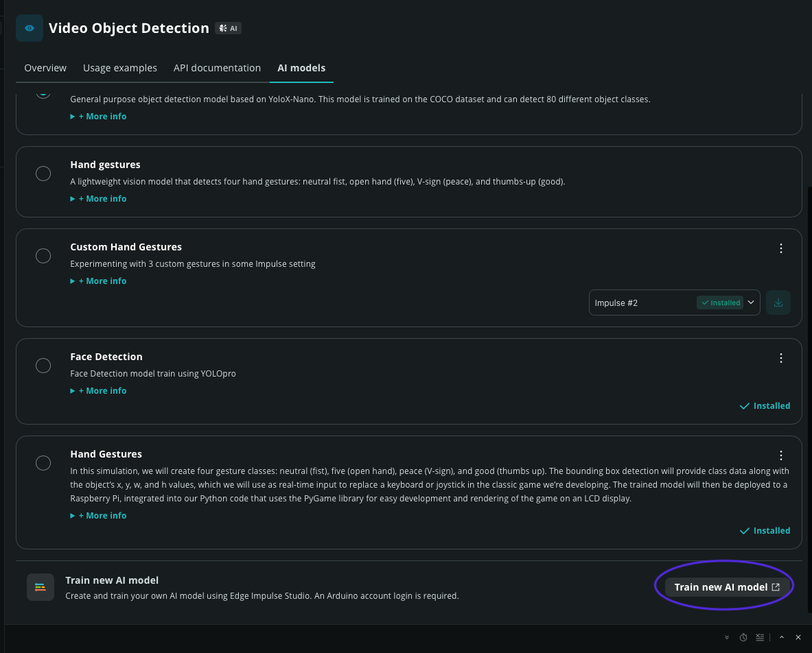This screenshot has width=812, height=653.
Task: Click the AI badge next to the title
Action: pos(229,28)
